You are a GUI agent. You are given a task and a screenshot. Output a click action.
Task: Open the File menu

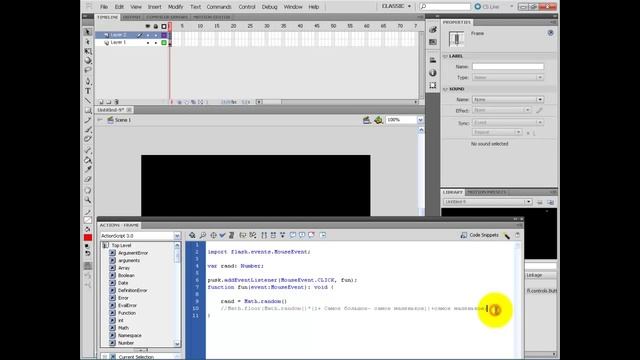(x=104, y=7)
